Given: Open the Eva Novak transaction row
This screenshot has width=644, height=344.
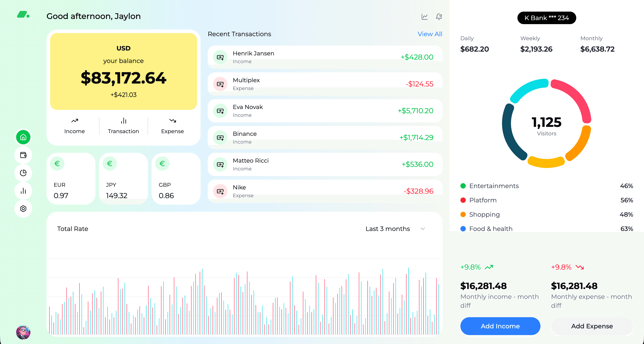Looking at the screenshot, I should tap(325, 111).
